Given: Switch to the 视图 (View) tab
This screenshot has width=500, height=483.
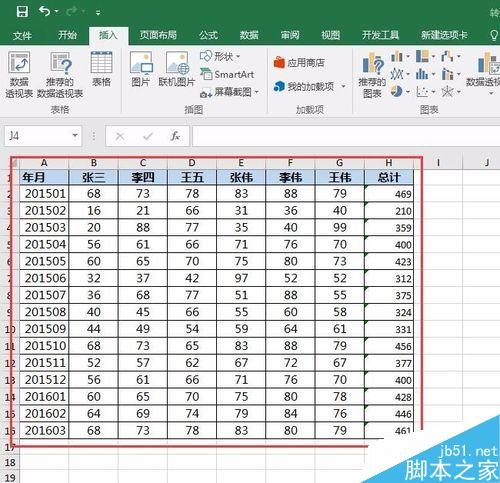Looking at the screenshot, I should [x=331, y=35].
